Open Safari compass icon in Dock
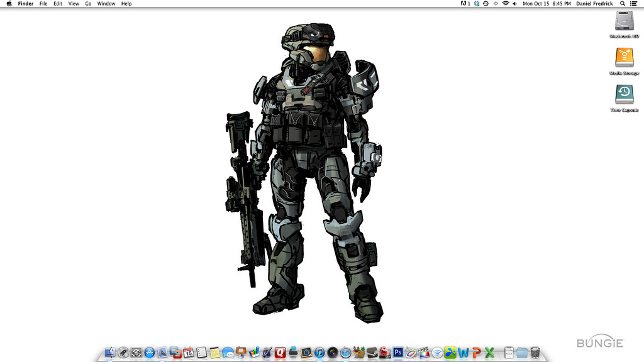 coord(346,352)
